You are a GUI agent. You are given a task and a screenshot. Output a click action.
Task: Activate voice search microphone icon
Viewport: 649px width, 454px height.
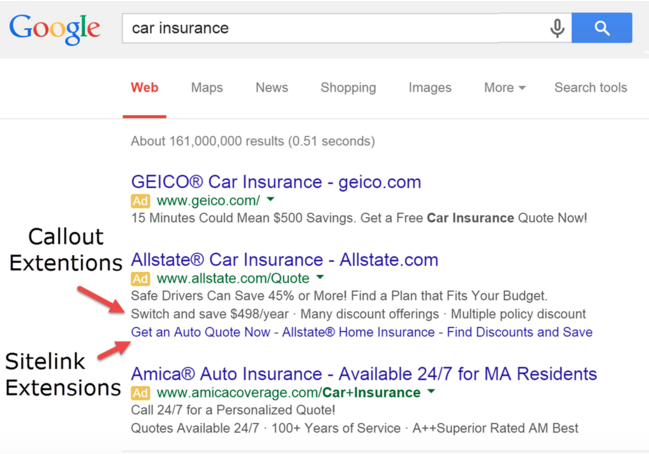(557, 28)
